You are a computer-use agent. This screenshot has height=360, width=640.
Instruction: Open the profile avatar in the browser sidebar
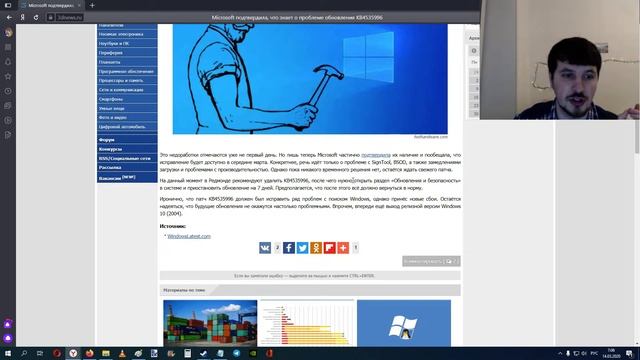[8, 33]
